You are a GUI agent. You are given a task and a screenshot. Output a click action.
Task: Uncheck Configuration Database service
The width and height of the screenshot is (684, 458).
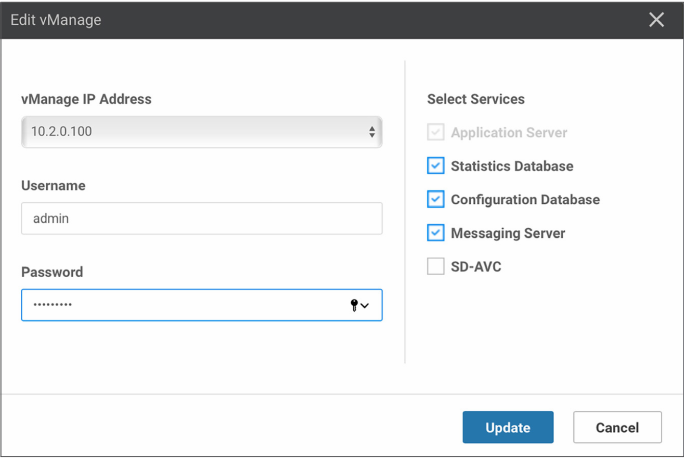(x=435, y=199)
